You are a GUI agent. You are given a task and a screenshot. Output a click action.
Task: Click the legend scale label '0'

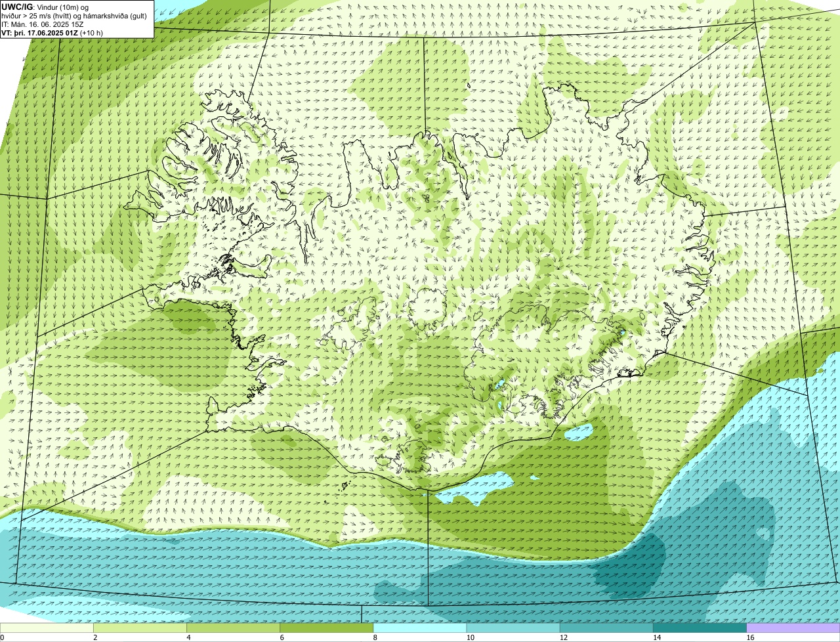point(2,637)
